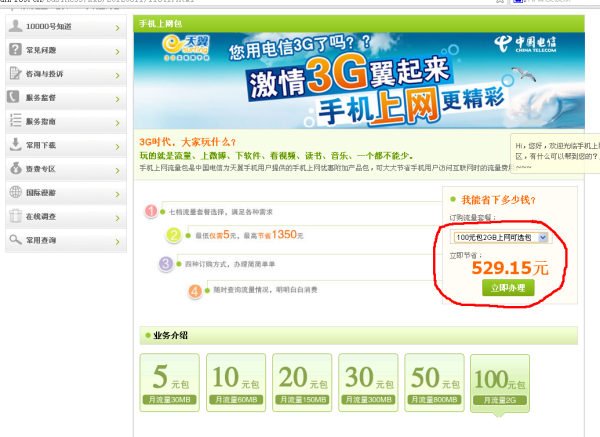
Task: Open the 常用查询 menu item
Action: point(66,240)
